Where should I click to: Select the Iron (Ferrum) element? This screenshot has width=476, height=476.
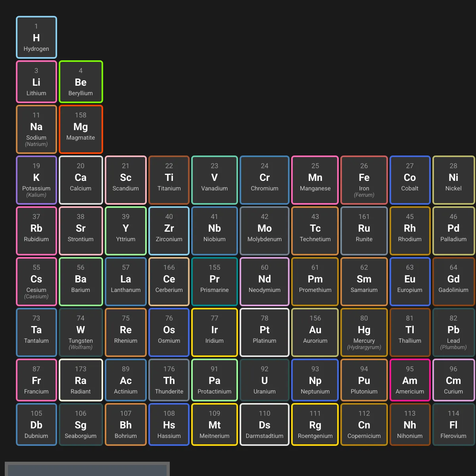364,180
